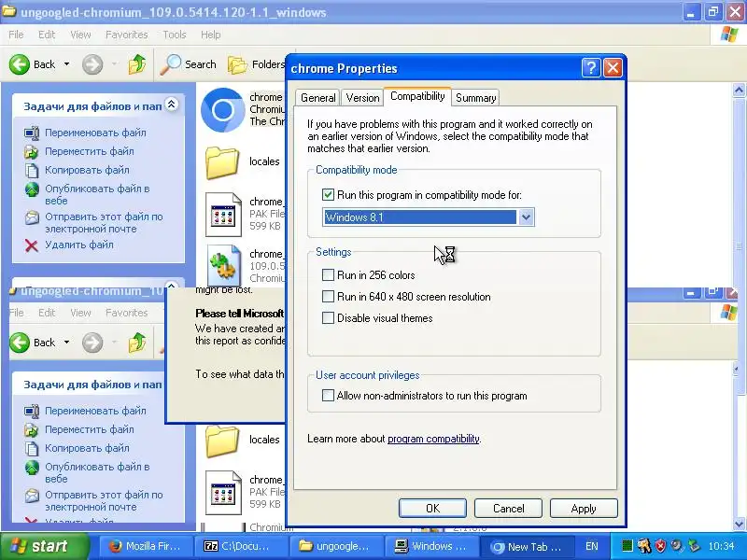Switch to the General tab
The image size is (747, 560).
(x=317, y=98)
